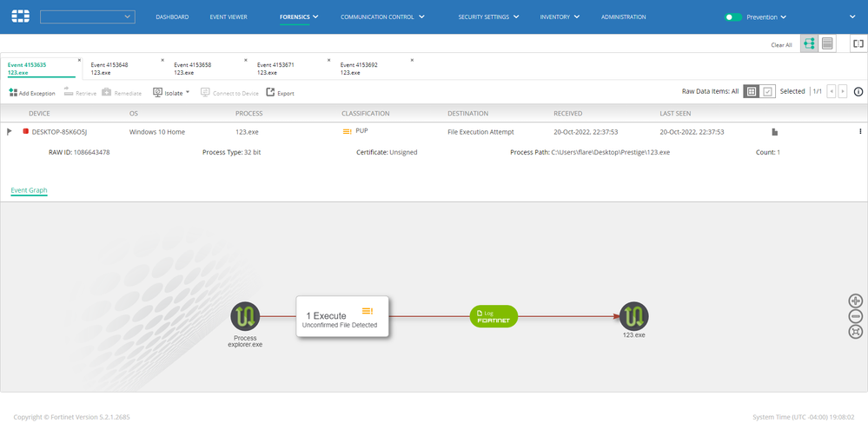
Task: Select the Event Graph tab
Action: (x=29, y=190)
